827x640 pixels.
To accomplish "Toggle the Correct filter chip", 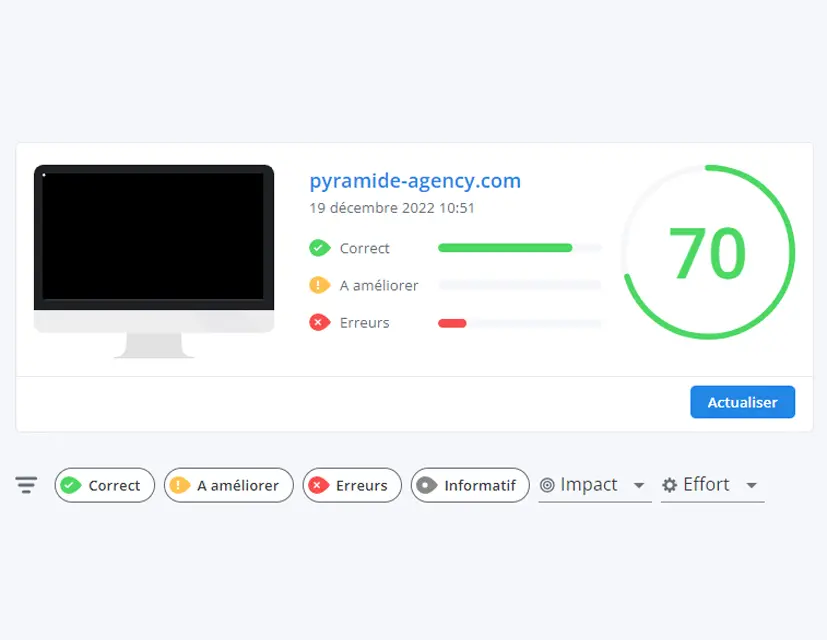I will click(x=104, y=485).
